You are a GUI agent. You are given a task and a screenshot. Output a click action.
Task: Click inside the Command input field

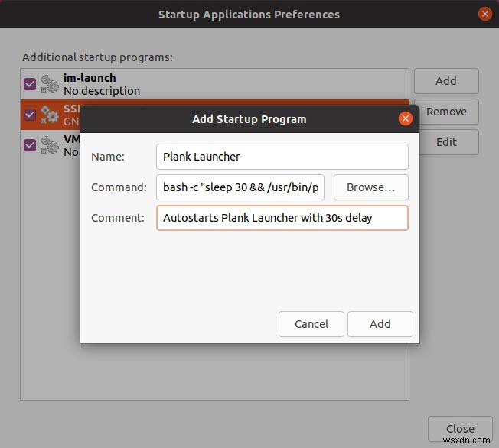point(240,187)
